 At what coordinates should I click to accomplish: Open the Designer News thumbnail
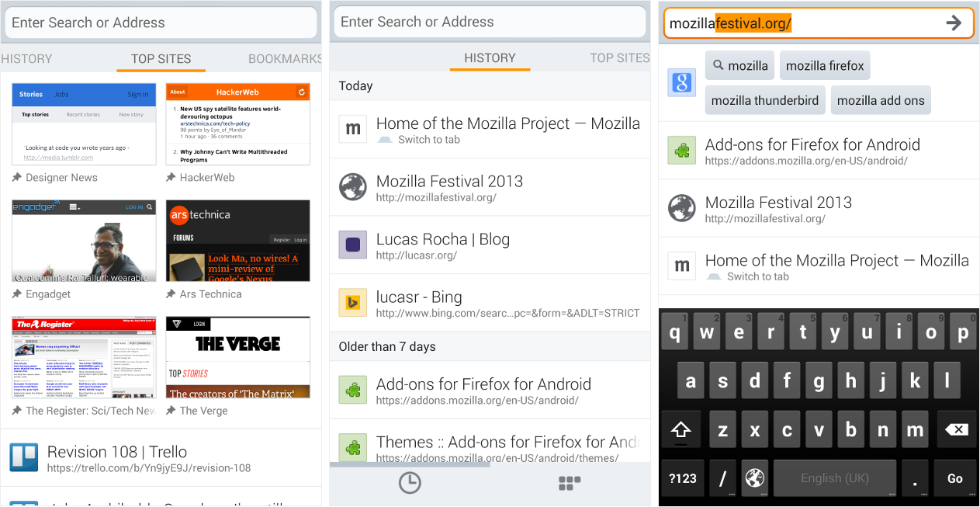pyautogui.click(x=84, y=124)
